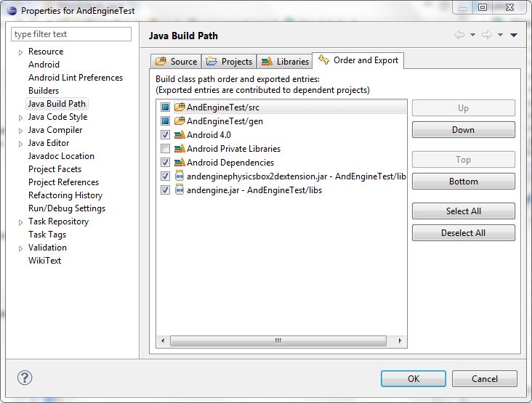
Task: Uncheck the andengine.jar export checkbox
Action: coord(165,190)
